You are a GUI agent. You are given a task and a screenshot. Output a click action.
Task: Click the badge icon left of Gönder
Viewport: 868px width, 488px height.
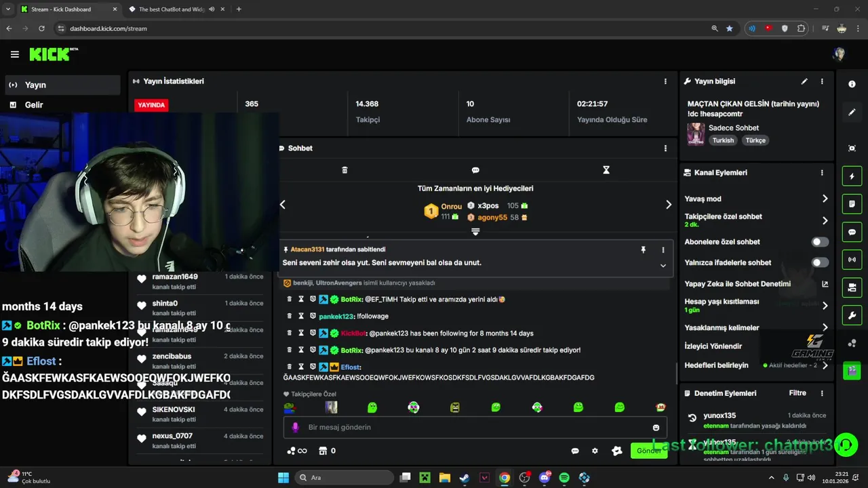[x=617, y=451]
